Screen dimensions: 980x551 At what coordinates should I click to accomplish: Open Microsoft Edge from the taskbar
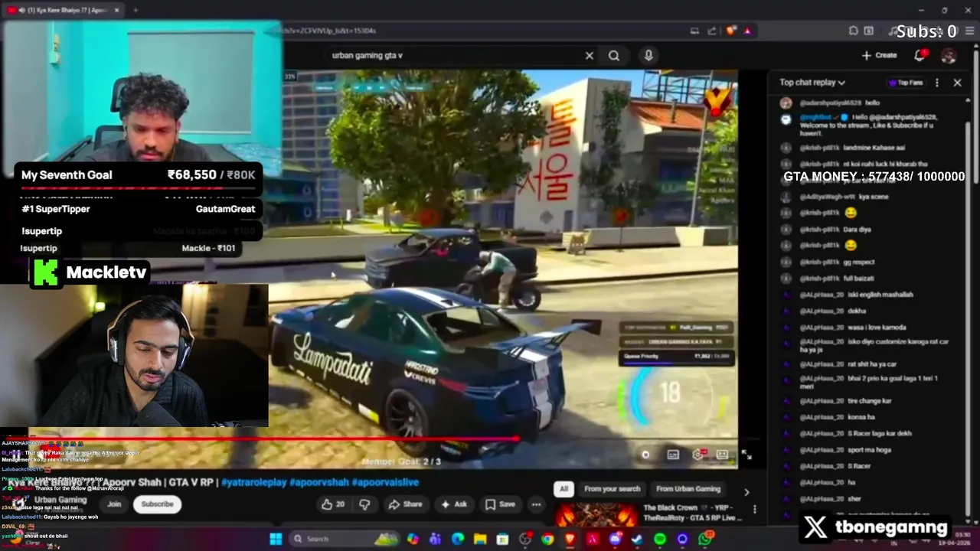coord(457,539)
